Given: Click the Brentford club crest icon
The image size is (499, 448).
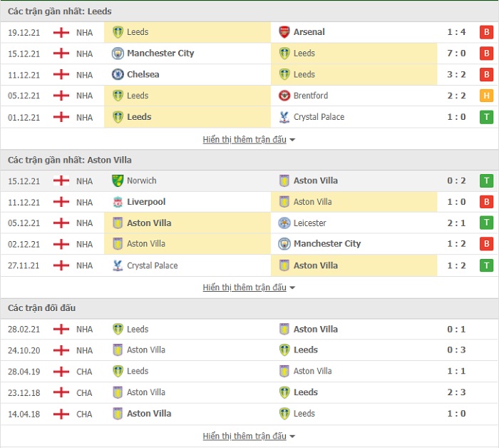Looking at the screenshot, I should (x=284, y=96).
